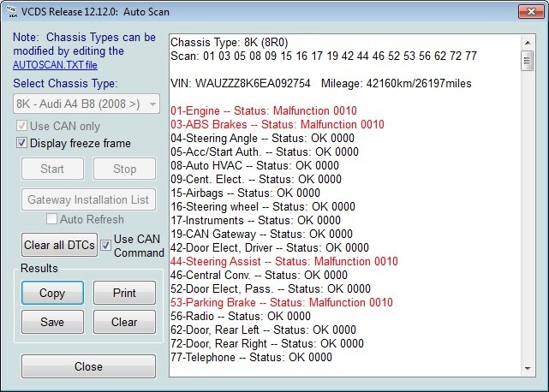The height and width of the screenshot is (392, 549).
Task: Print the scan results
Action: pyautogui.click(x=125, y=293)
